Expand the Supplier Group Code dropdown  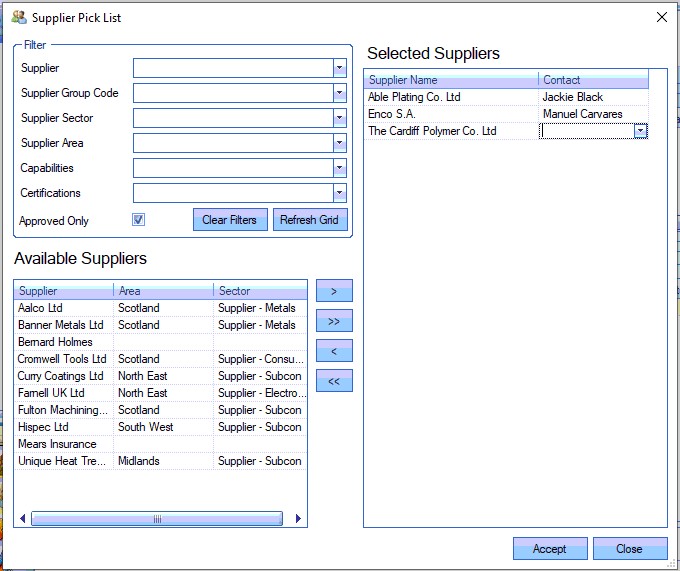point(340,93)
